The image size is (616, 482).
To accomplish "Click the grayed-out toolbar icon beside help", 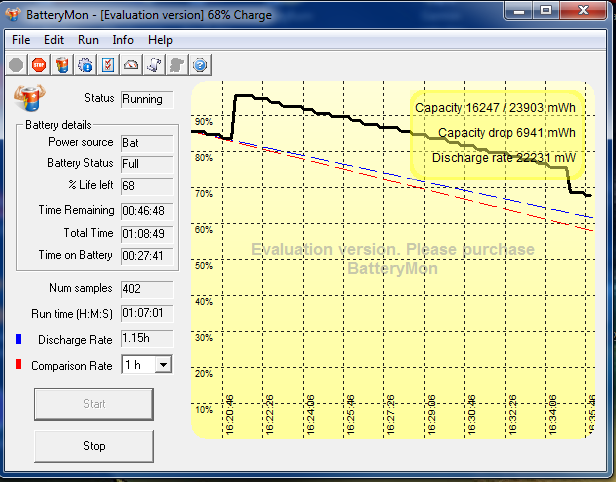I will point(177,65).
